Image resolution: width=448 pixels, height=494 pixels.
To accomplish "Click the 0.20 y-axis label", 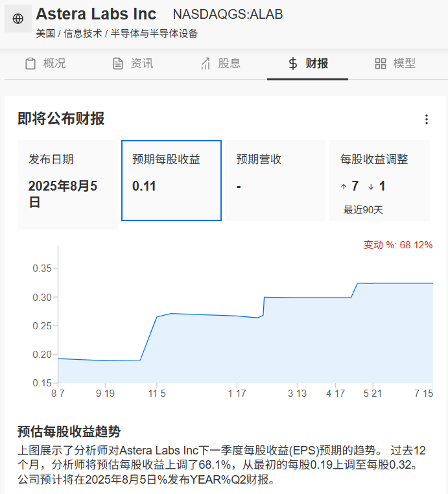I will tap(42, 355).
